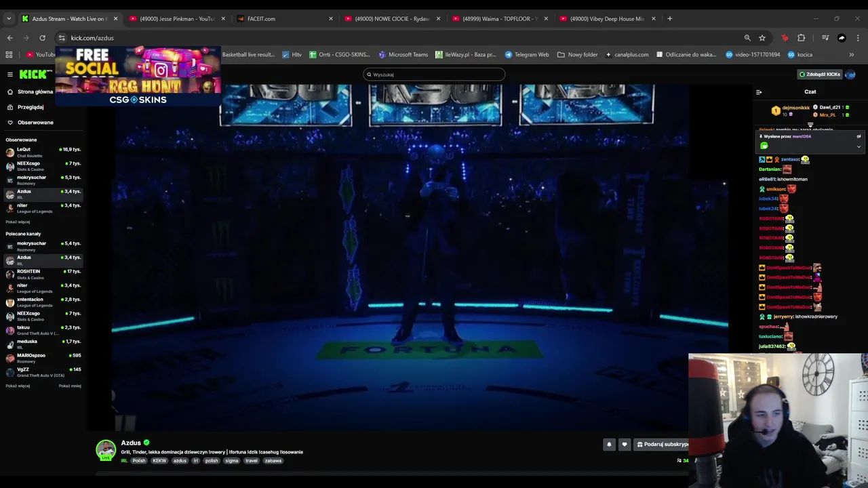Image resolution: width=868 pixels, height=488 pixels.
Task: Switch to FACEIT.com tab
Action: click(x=285, y=19)
